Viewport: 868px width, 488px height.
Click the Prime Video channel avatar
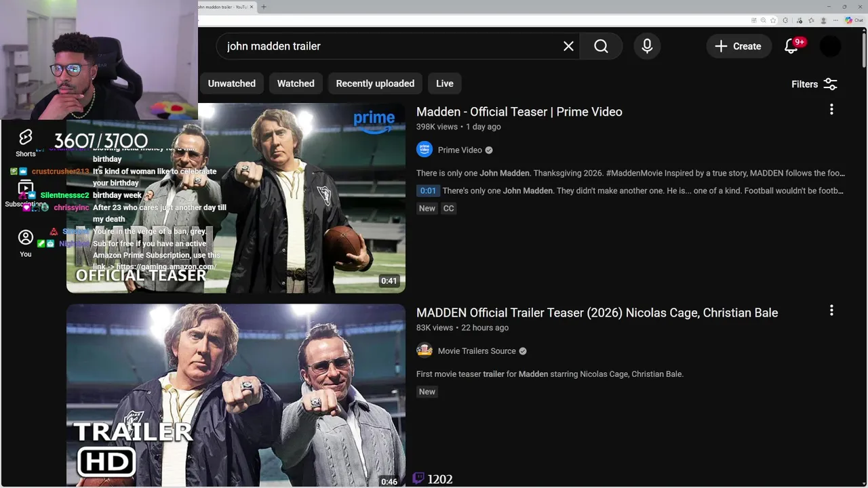pos(425,150)
